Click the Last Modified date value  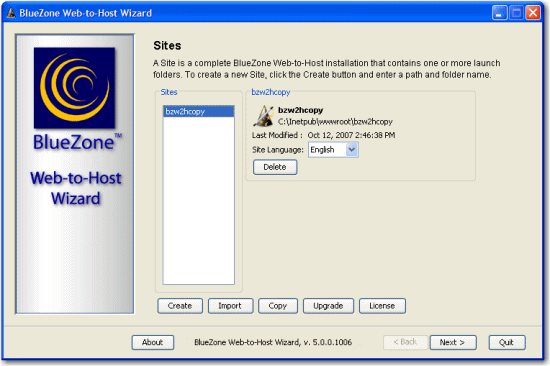(351, 135)
